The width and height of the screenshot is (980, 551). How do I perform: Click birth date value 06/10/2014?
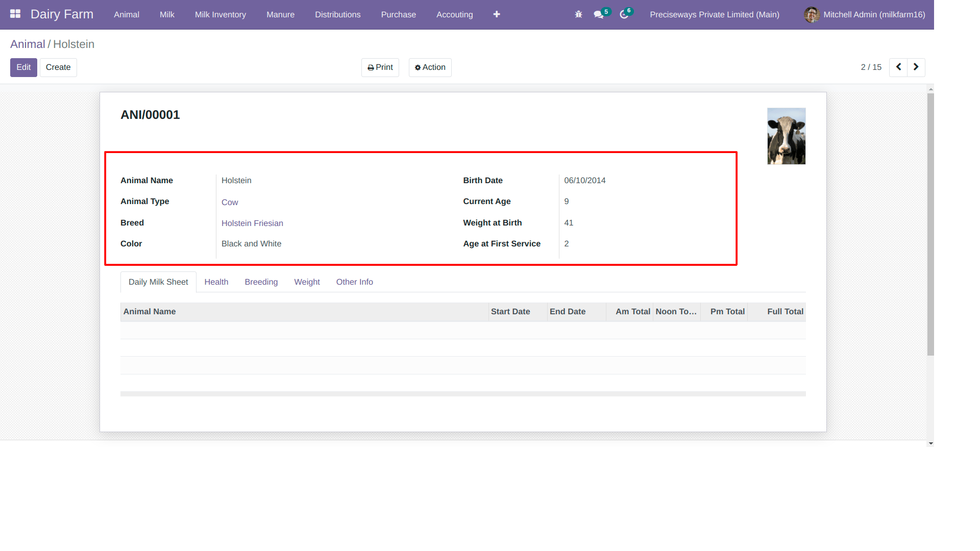coord(585,181)
